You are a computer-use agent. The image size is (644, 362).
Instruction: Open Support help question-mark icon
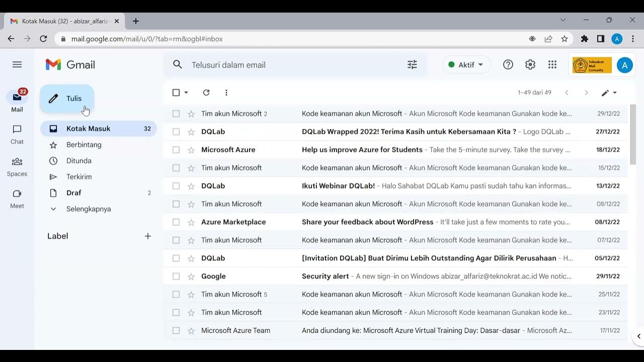[508, 64]
